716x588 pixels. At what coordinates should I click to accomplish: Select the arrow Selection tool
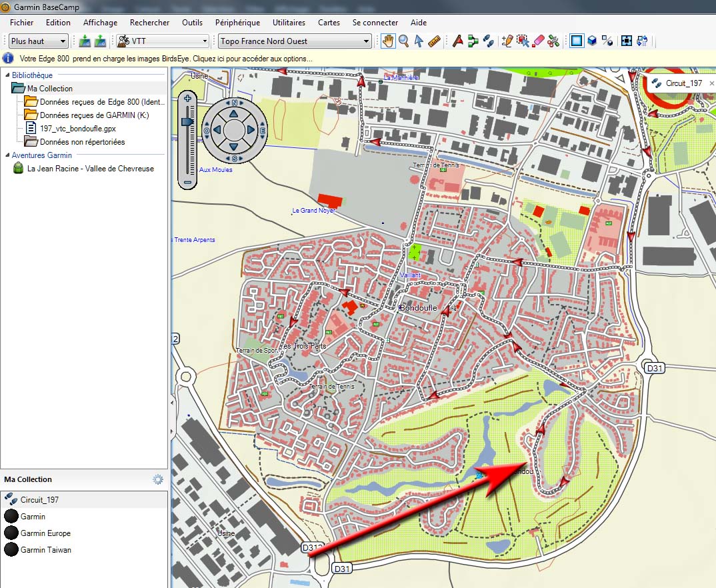(x=418, y=41)
